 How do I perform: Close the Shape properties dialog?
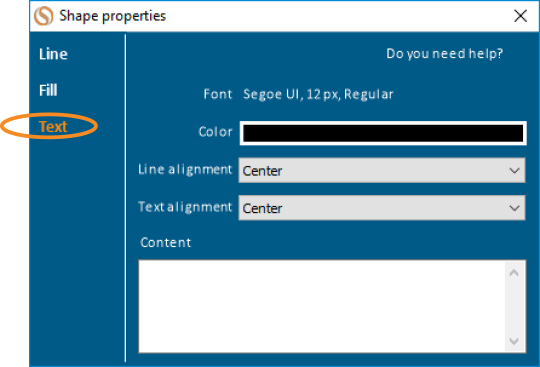(x=520, y=16)
